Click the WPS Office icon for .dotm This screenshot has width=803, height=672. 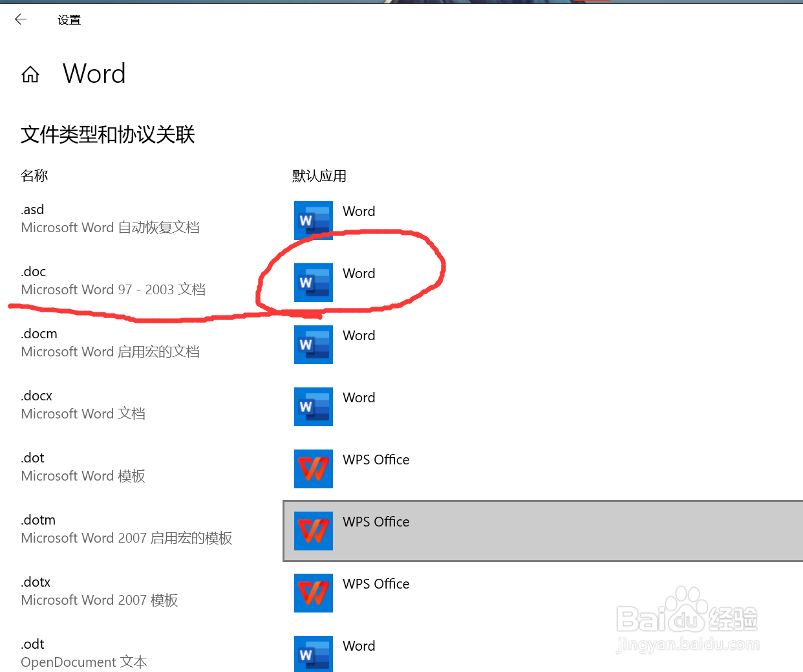tap(314, 531)
